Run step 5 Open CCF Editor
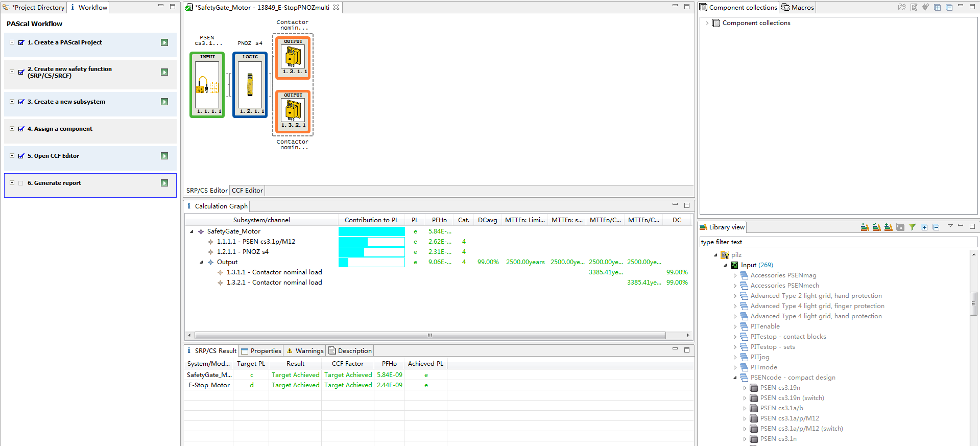 (x=164, y=156)
